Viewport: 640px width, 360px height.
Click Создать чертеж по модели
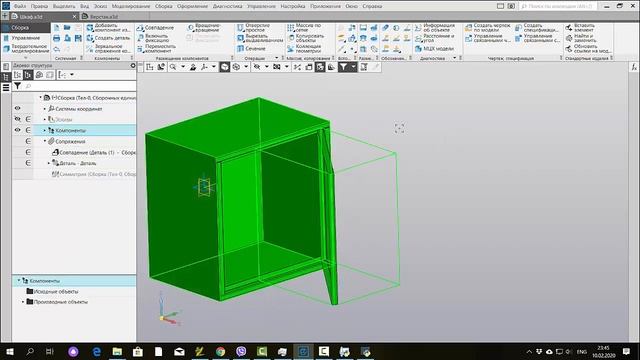point(488,28)
